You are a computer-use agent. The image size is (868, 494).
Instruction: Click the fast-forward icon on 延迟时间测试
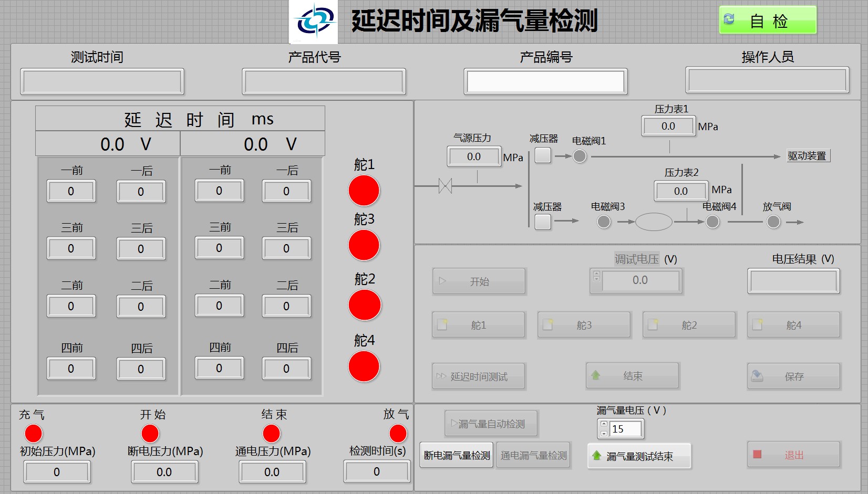click(x=441, y=376)
